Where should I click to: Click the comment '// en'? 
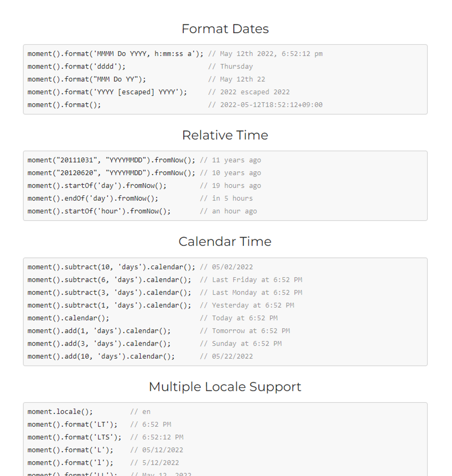(x=140, y=412)
